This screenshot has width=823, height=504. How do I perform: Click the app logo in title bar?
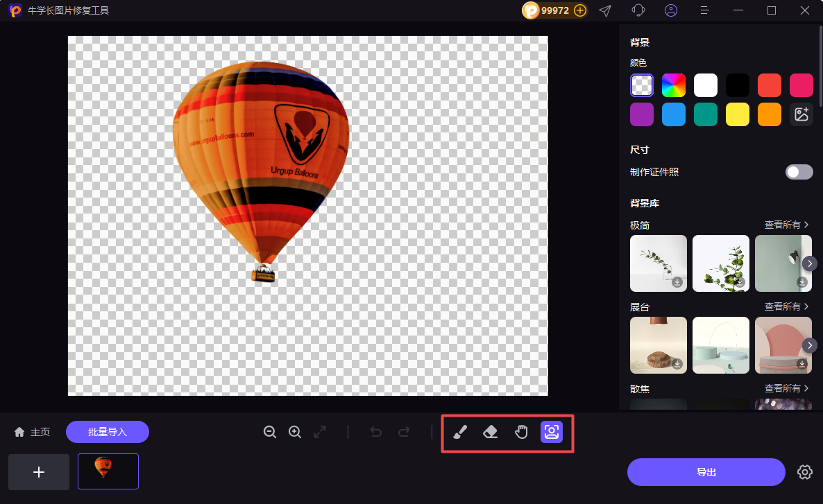(x=16, y=10)
